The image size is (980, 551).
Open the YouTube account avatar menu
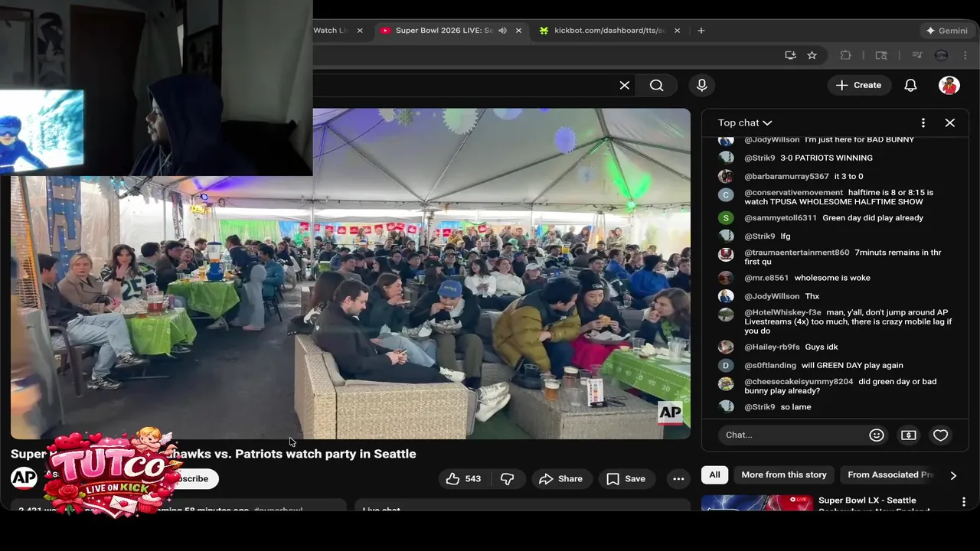pyautogui.click(x=949, y=85)
